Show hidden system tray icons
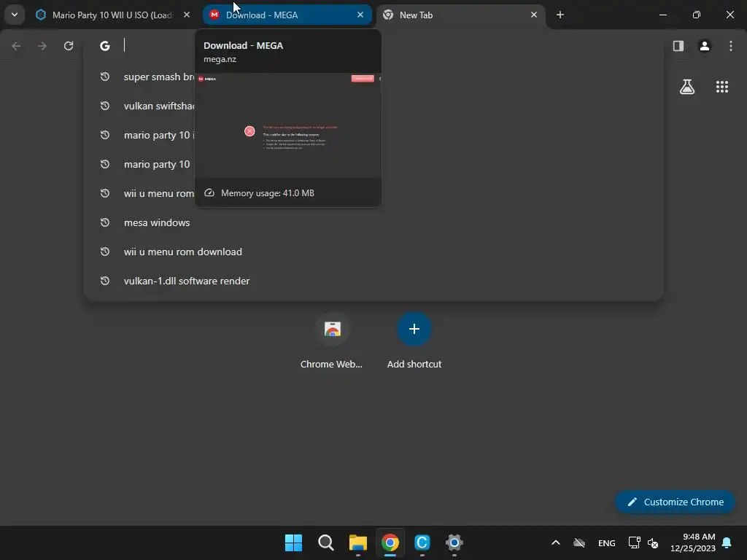The width and height of the screenshot is (747, 560). [555, 542]
